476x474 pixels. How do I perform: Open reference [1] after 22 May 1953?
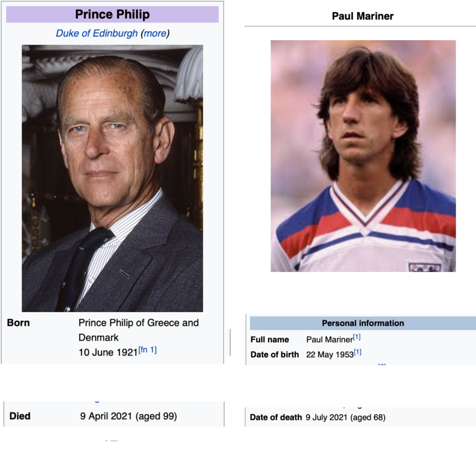pyautogui.click(x=357, y=352)
